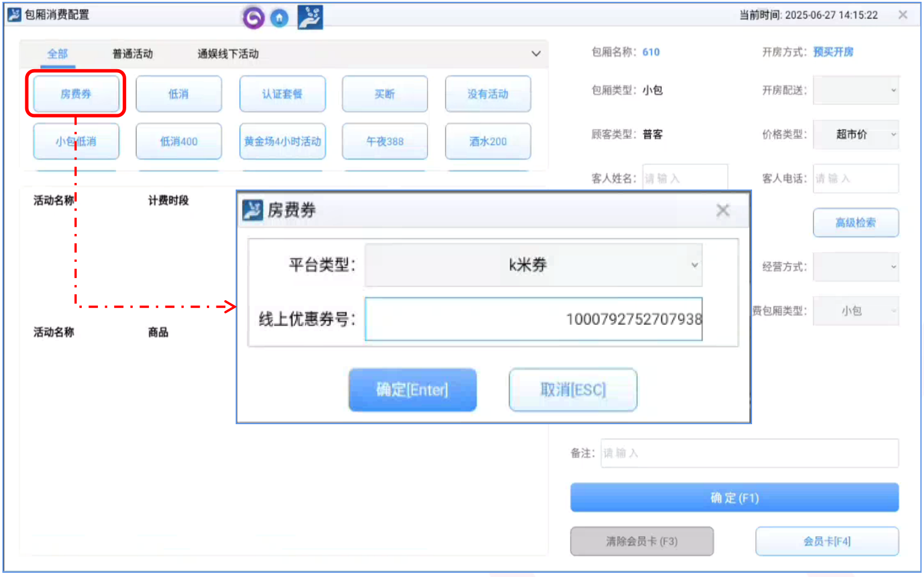Image resolution: width=924 pixels, height=577 pixels.
Task: Click the 计费时段 column header
Action: (168, 200)
